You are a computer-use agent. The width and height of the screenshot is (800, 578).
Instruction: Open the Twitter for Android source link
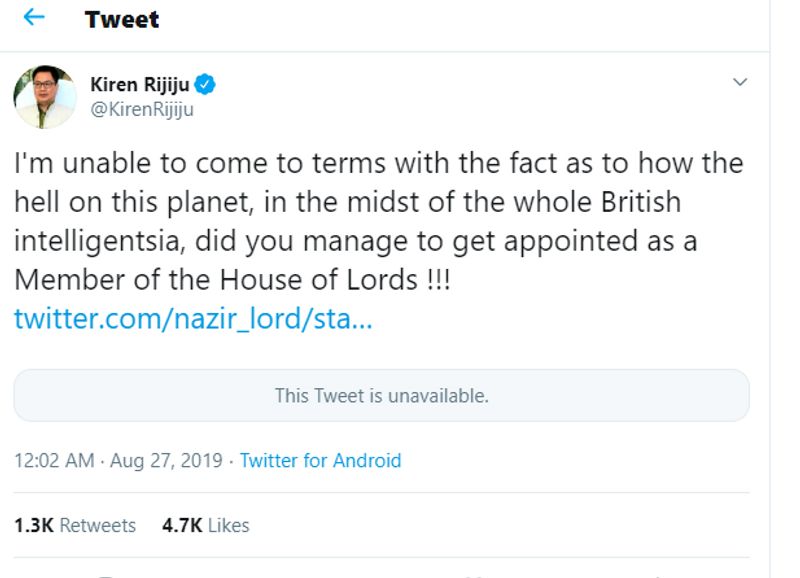(x=320, y=461)
